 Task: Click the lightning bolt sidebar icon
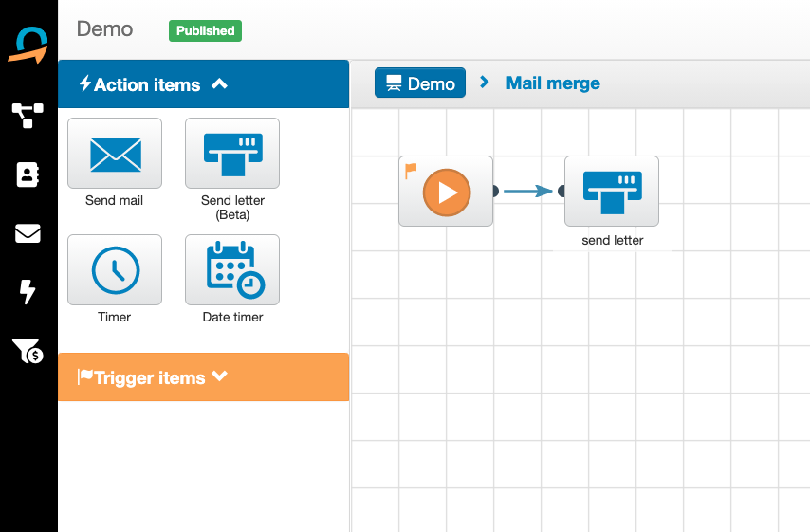coord(28,292)
